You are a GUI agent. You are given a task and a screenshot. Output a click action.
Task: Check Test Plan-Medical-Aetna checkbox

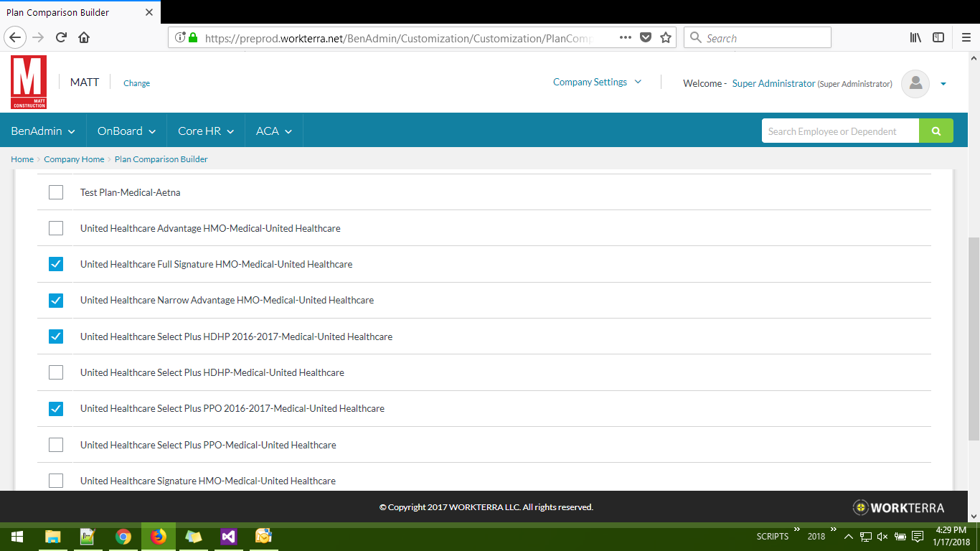pyautogui.click(x=56, y=192)
